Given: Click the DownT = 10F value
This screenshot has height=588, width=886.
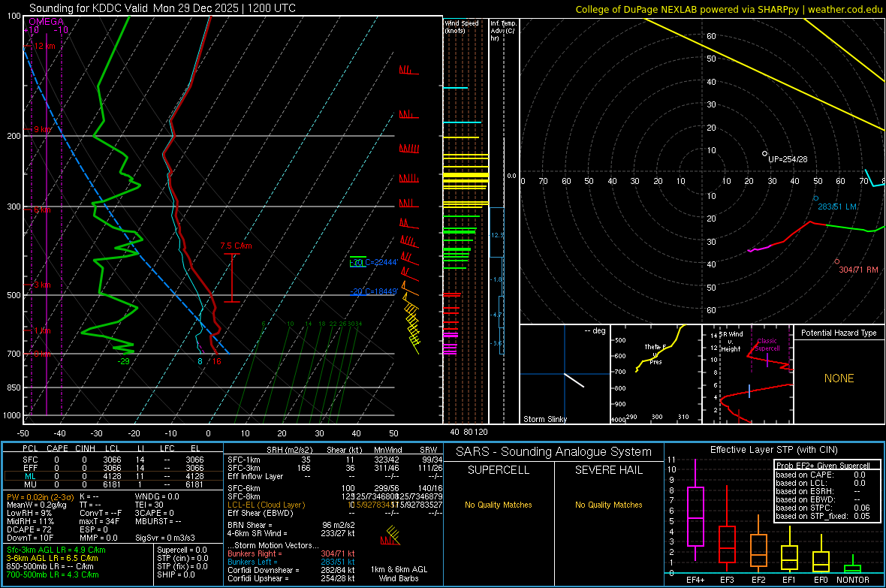Looking at the screenshot, I should 30,538.
